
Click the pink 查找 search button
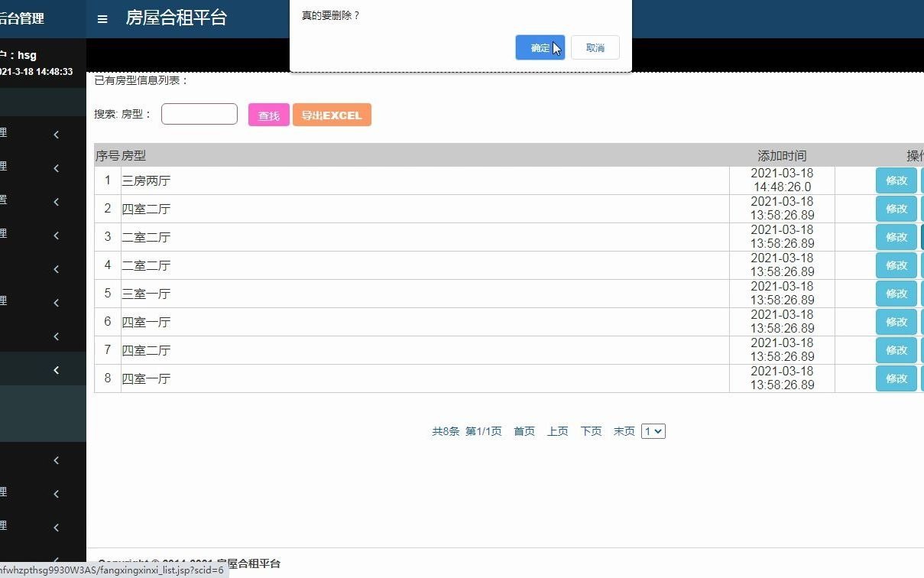tap(268, 115)
